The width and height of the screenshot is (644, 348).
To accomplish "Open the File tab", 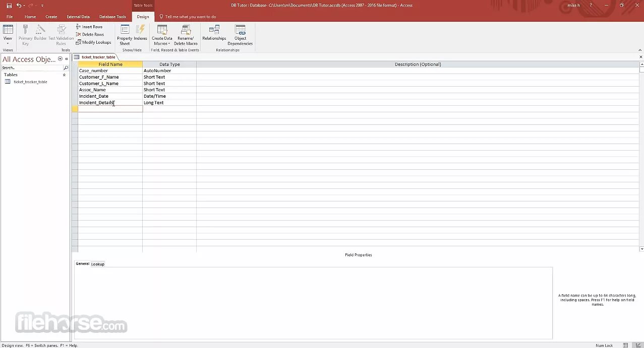I will pos(10,17).
